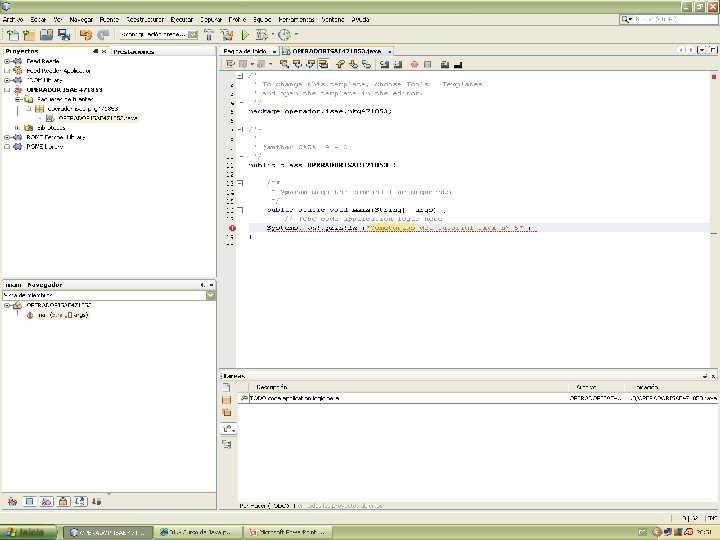Run the project with the green play icon

click(x=245, y=35)
